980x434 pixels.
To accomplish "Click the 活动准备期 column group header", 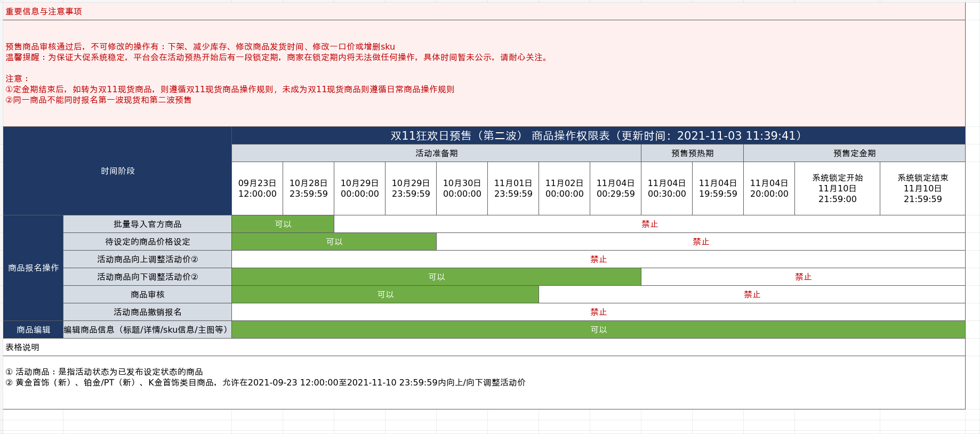I will tap(436, 153).
